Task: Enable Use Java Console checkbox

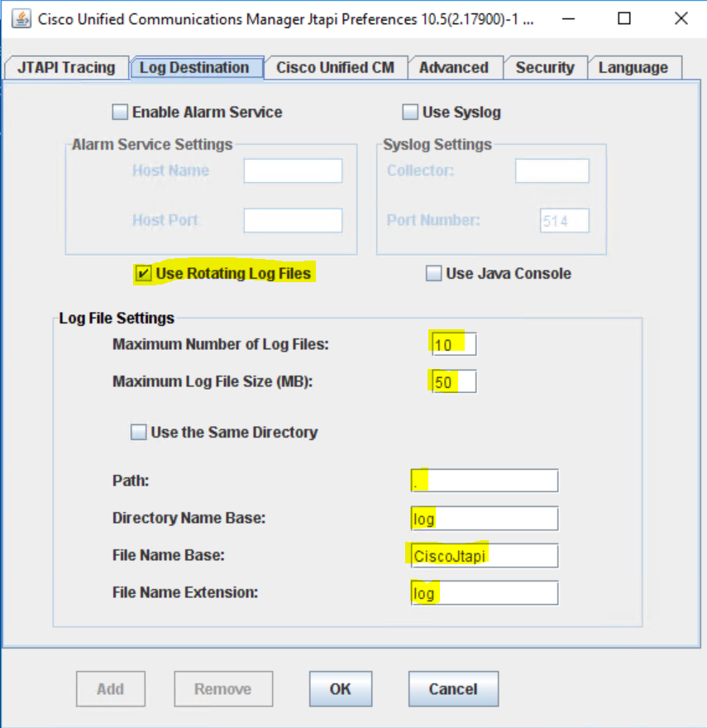Action: (x=433, y=273)
